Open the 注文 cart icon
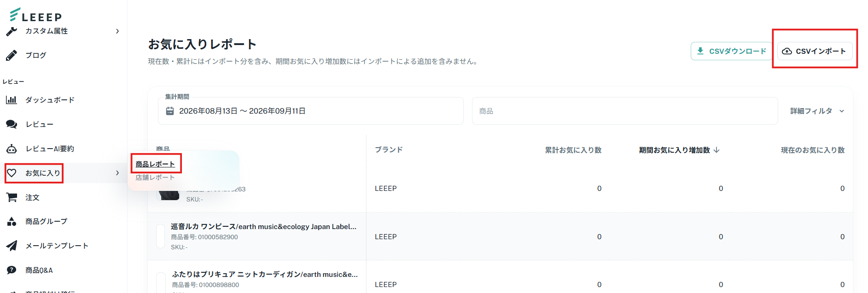This screenshot has height=293, width=868. point(12,197)
